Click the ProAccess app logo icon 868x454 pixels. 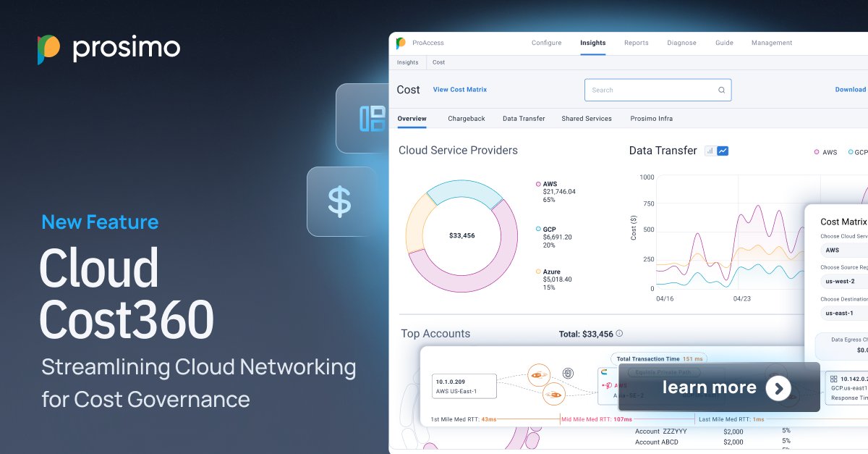401,43
